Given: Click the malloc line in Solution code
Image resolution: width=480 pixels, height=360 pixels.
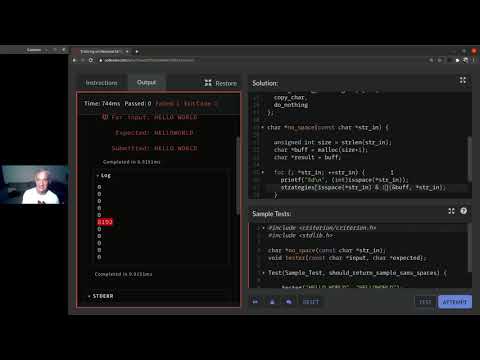Looking at the screenshot, I should point(321,150).
